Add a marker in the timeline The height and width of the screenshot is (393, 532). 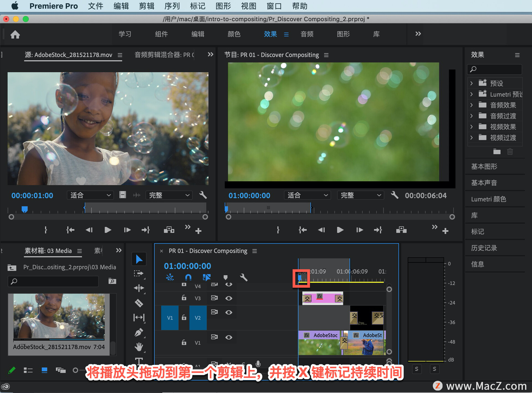[x=226, y=277]
